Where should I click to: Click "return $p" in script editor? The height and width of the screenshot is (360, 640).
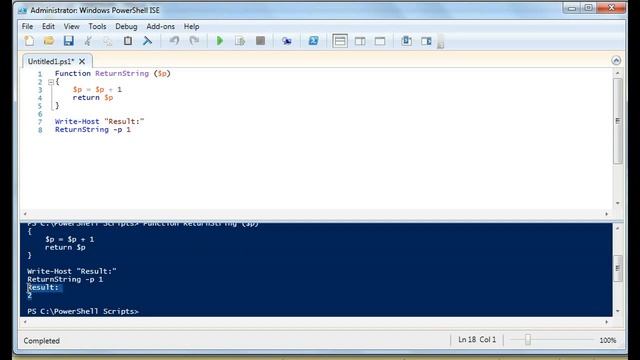click(x=93, y=98)
